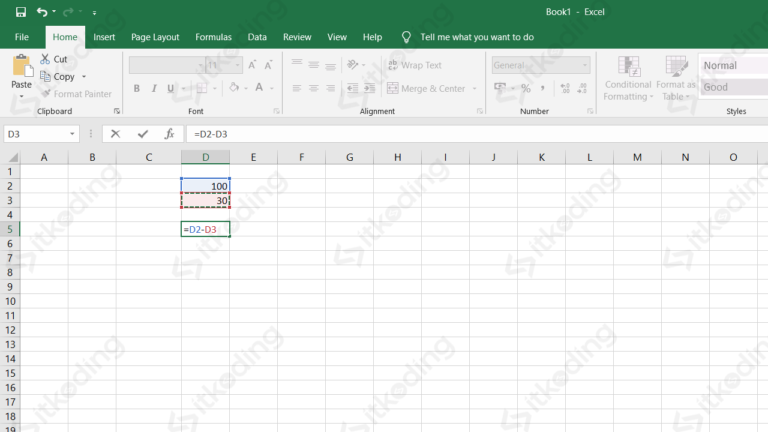Open the Font Color dropdown arrow

click(x=272, y=89)
